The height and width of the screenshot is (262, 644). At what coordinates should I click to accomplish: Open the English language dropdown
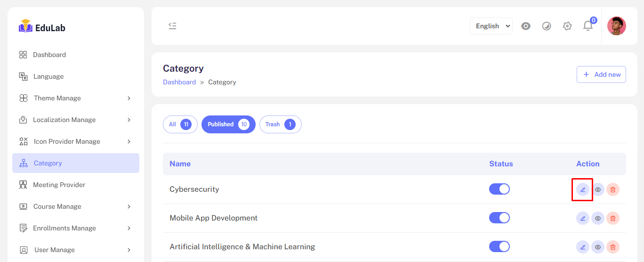(491, 26)
